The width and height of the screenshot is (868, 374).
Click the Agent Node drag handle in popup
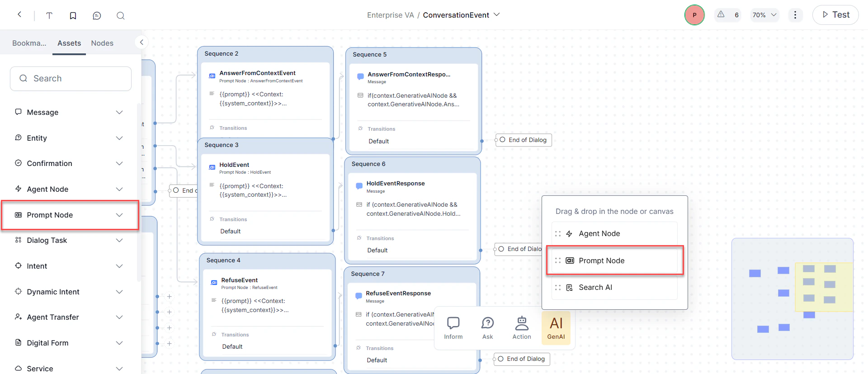coord(558,234)
